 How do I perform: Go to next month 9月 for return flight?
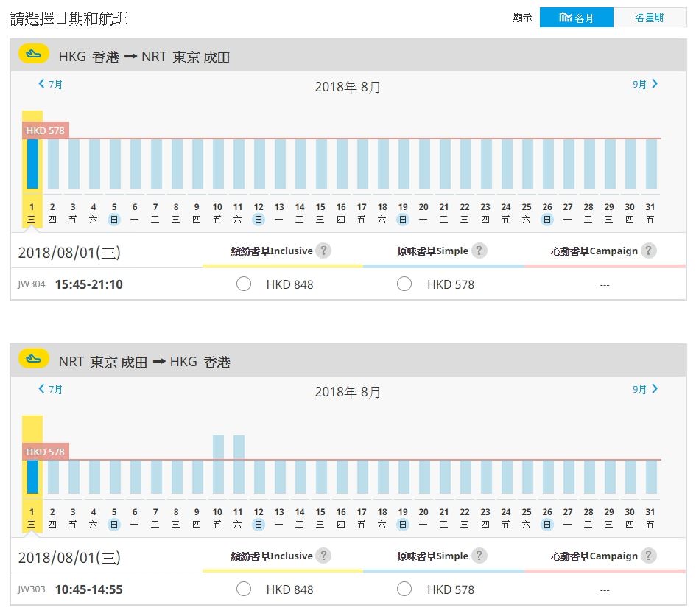tap(645, 389)
